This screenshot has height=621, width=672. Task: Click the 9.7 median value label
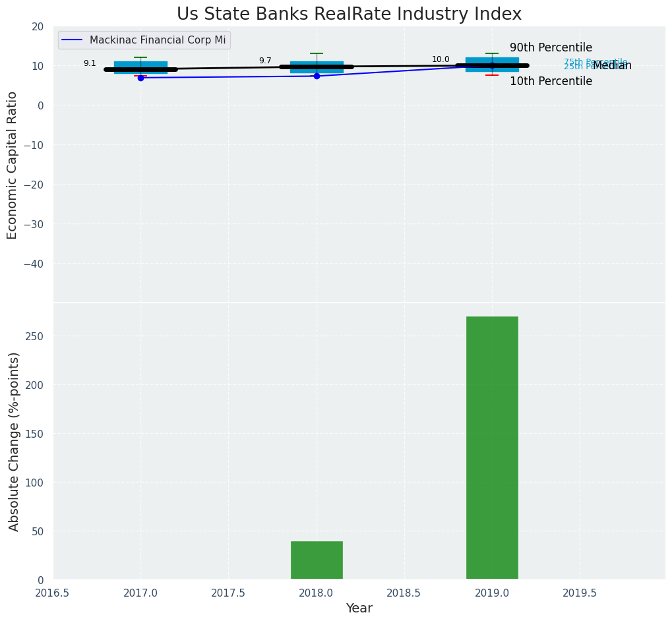pyautogui.click(x=265, y=61)
